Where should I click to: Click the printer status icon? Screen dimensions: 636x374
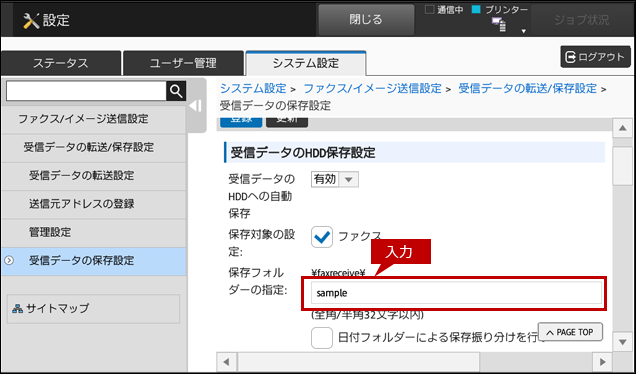(x=499, y=25)
